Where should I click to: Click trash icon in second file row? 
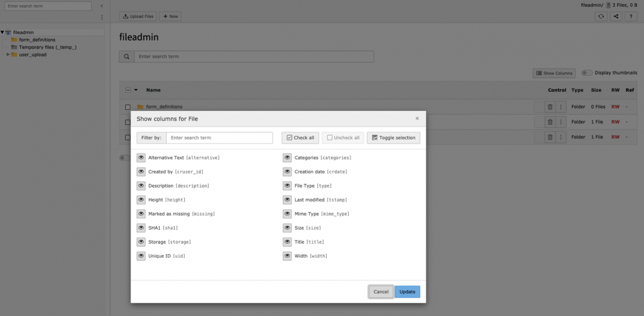550,122
